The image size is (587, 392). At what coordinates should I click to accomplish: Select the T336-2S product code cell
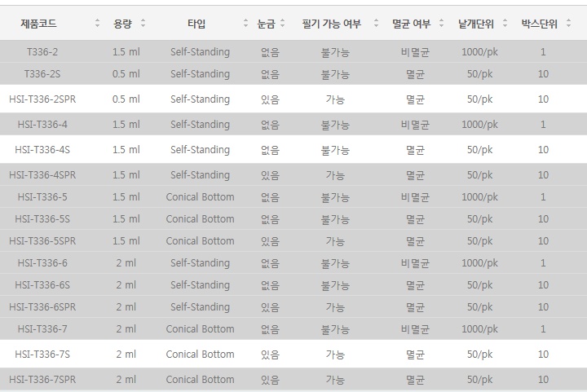(x=42, y=74)
